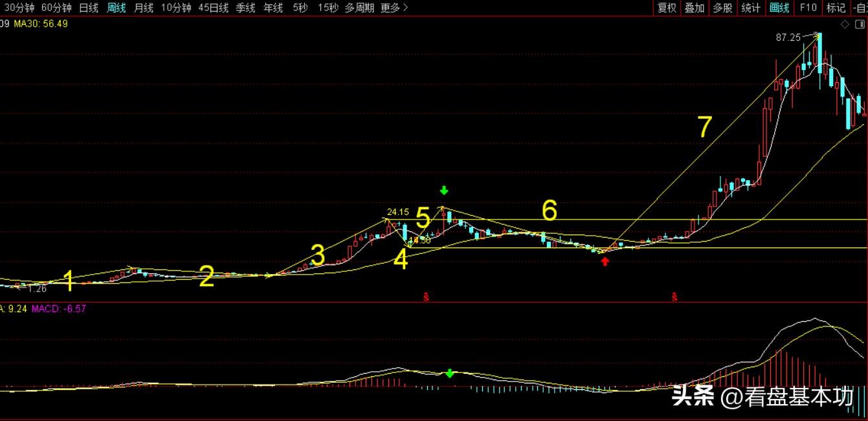Click the diamond icon at chart top right

(844, 25)
